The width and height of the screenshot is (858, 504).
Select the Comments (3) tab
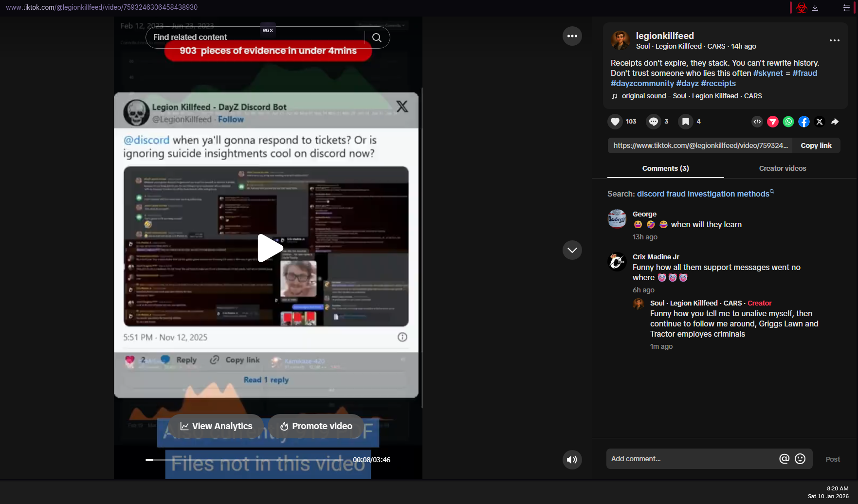(666, 168)
